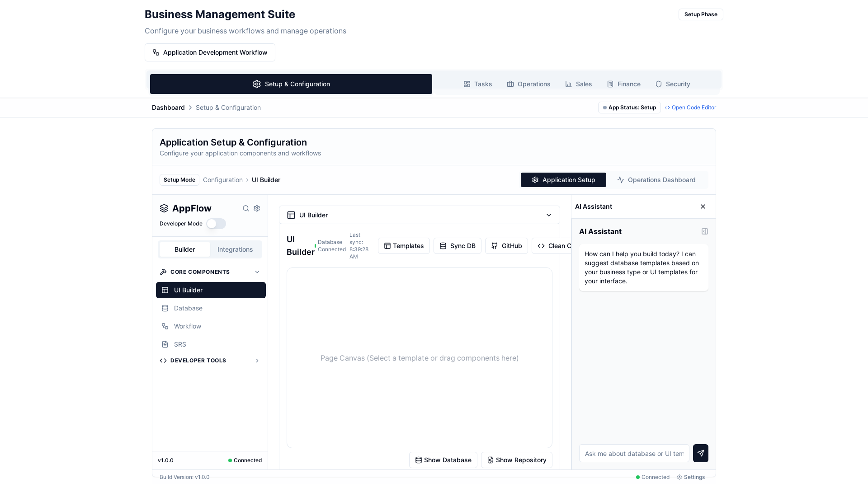Image resolution: width=868 pixels, height=488 pixels.
Task: Open the UI Builder dropdown chevron
Action: (549, 215)
